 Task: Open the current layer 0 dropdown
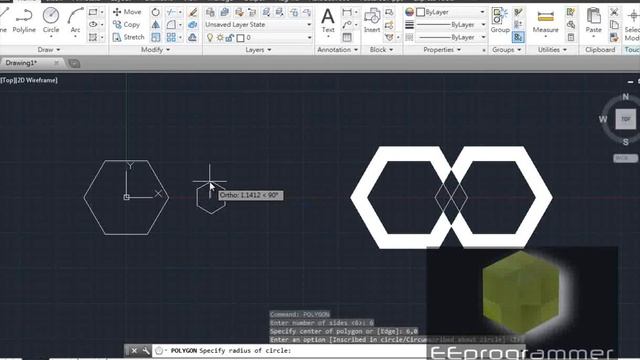tap(258, 38)
